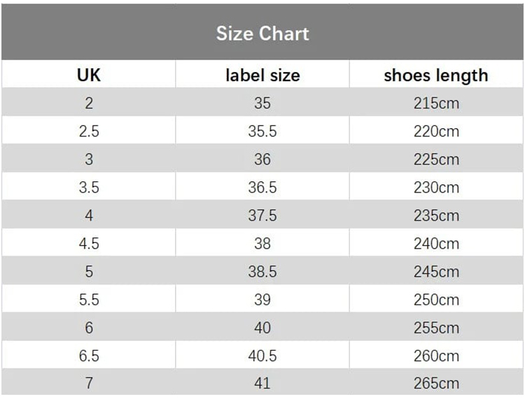Click label size 41 cell
The height and width of the screenshot is (420, 525).
(262, 383)
